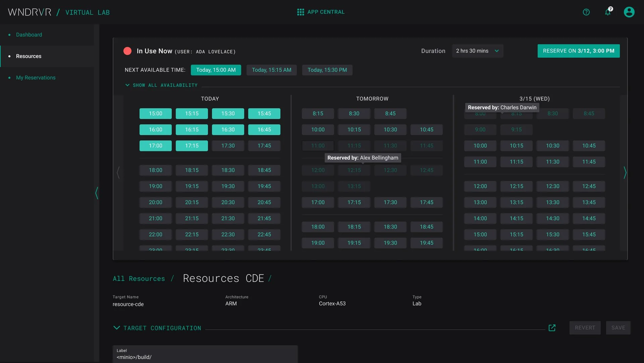Collapse the left sidebar with the arrow

point(97,193)
